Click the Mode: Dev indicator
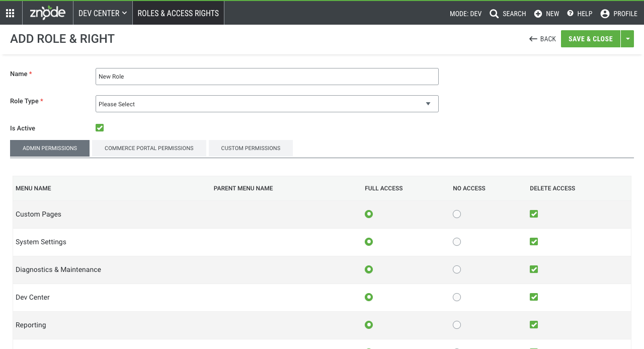This screenshot has height=349, width=644. click(466, 14)
